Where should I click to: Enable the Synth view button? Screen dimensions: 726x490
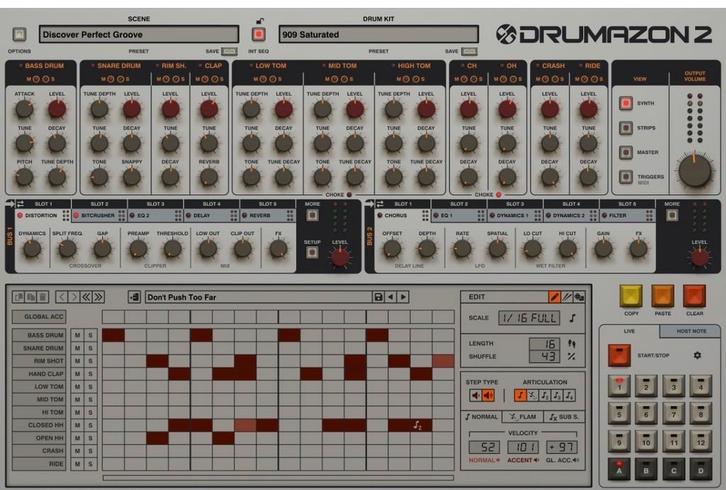[626, 103]
